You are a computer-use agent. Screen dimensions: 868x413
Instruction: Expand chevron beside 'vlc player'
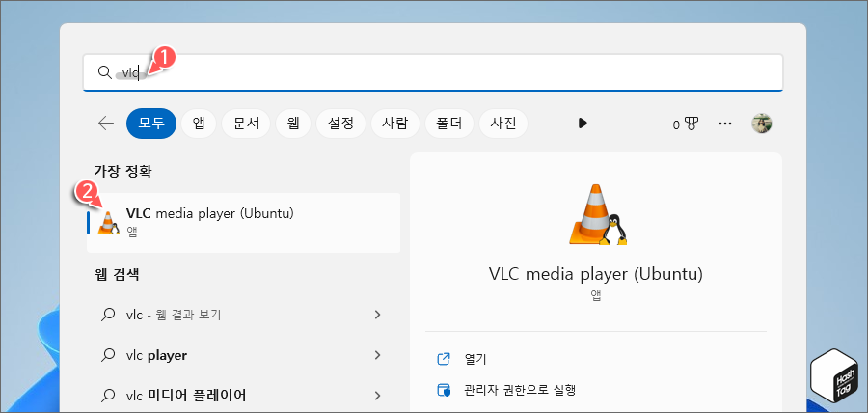click(x=377, y=355)
